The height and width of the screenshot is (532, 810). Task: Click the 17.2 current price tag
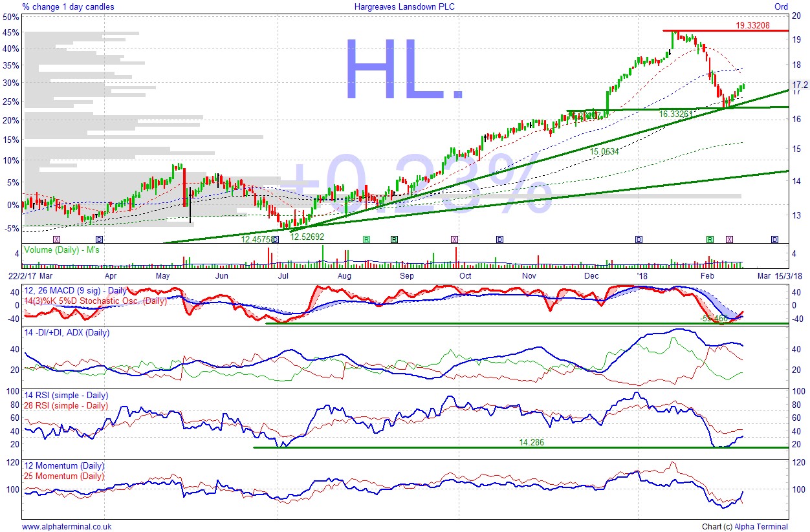800,85
